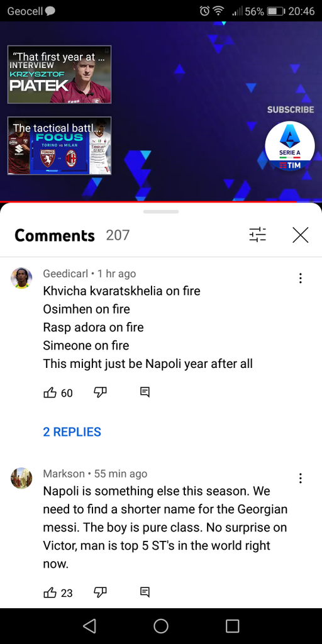
Task: Tap the Android home navigation button
Action: pyautogui.click(x=161, y=626)
